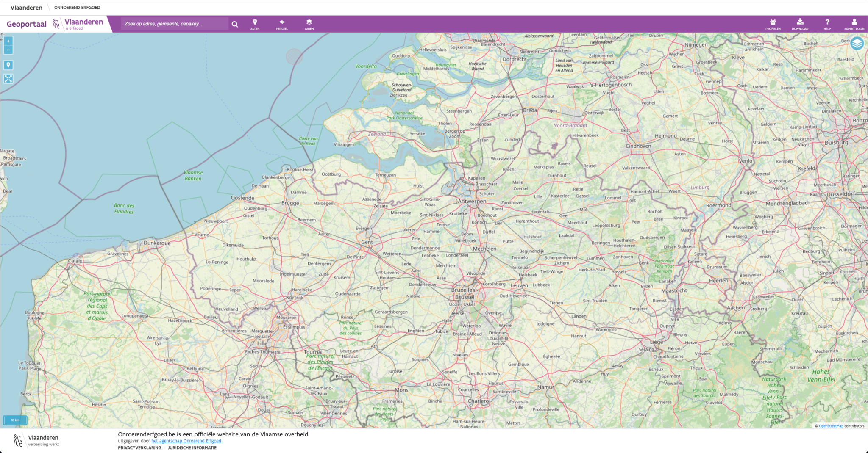
Task: Click the 10 km scale bar
Action: (x=15, y=420)
